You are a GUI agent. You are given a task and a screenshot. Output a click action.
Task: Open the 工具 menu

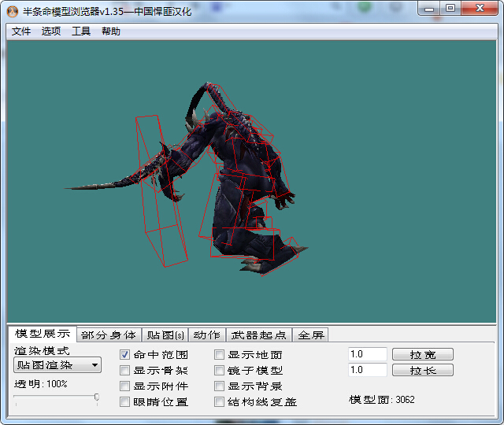[81, 31]
